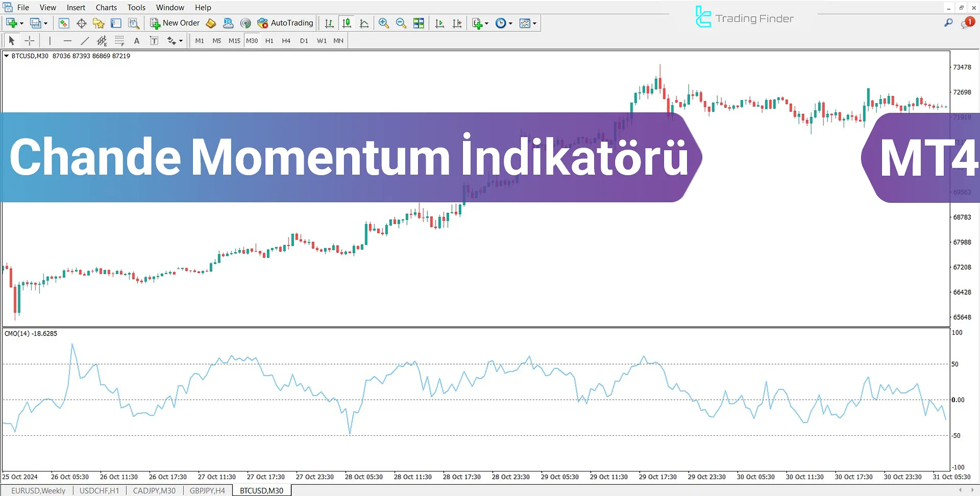Toggle chart shift from right edge

(457, 23)
